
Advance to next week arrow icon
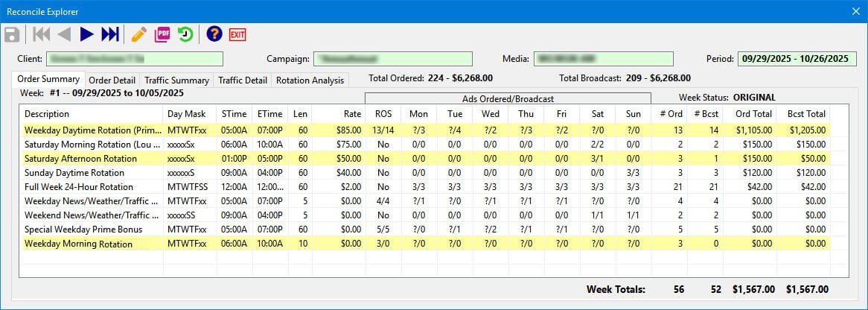(86, 34)
